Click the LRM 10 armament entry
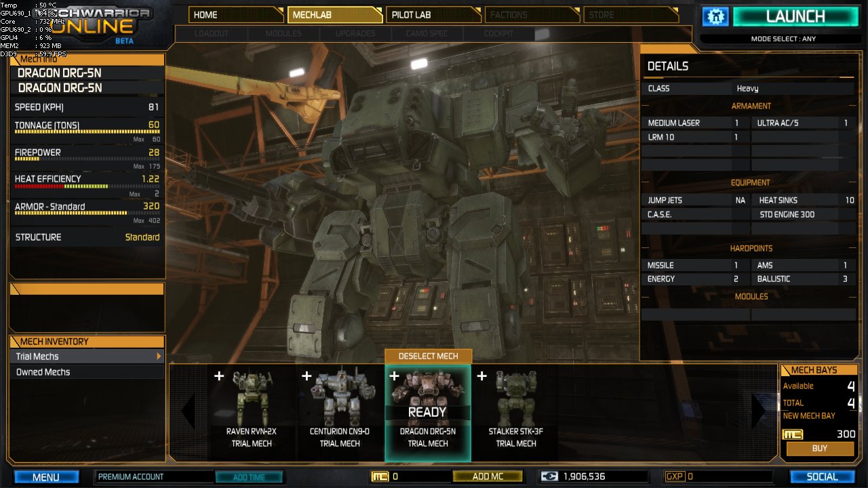The image size is (868, 488). click(x=696, y=137)
